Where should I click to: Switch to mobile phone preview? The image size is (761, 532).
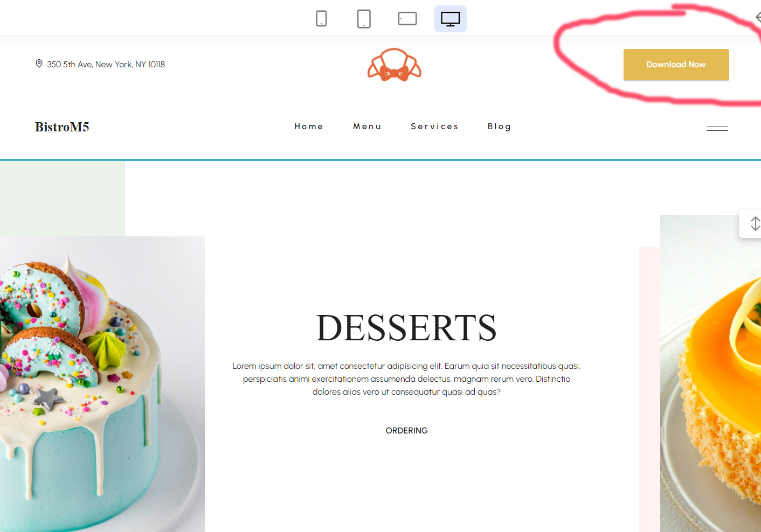tap(321, 19)
